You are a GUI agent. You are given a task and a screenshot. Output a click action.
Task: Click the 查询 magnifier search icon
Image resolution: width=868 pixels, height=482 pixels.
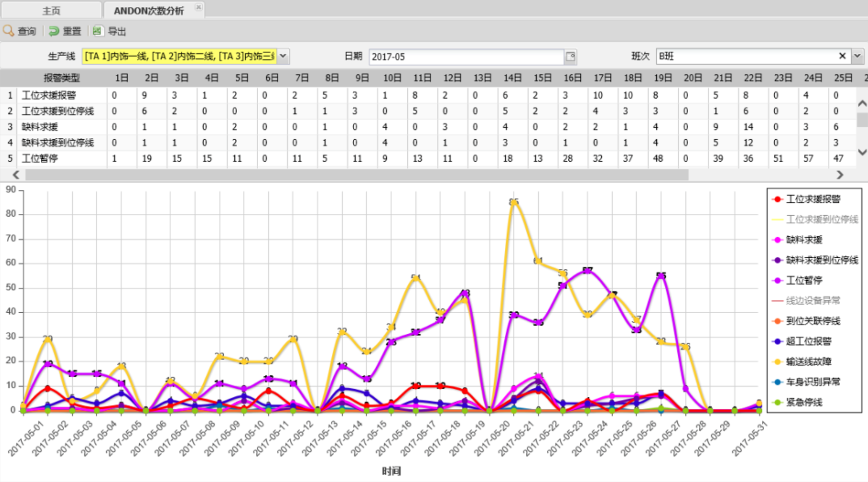click(x=9, y=31)
